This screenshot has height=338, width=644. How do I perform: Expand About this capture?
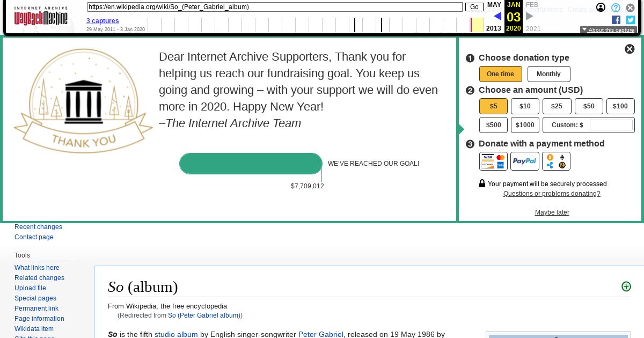coord(609,30)
